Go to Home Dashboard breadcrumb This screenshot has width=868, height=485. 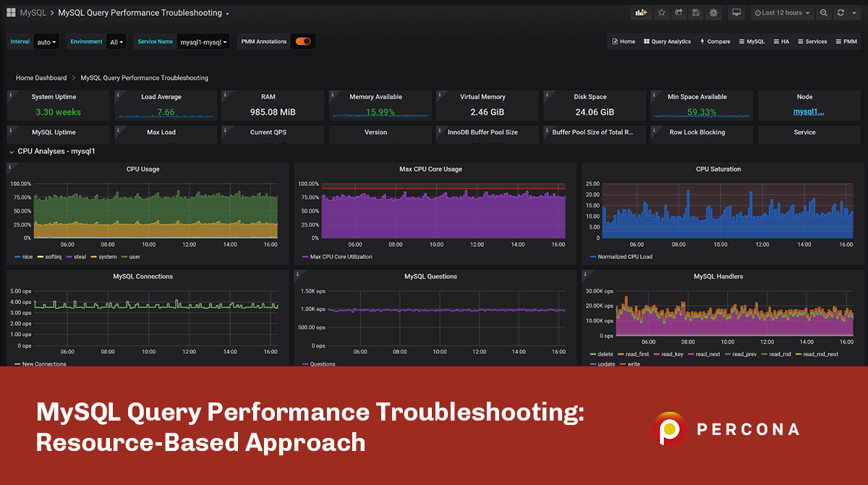[41, 77]
